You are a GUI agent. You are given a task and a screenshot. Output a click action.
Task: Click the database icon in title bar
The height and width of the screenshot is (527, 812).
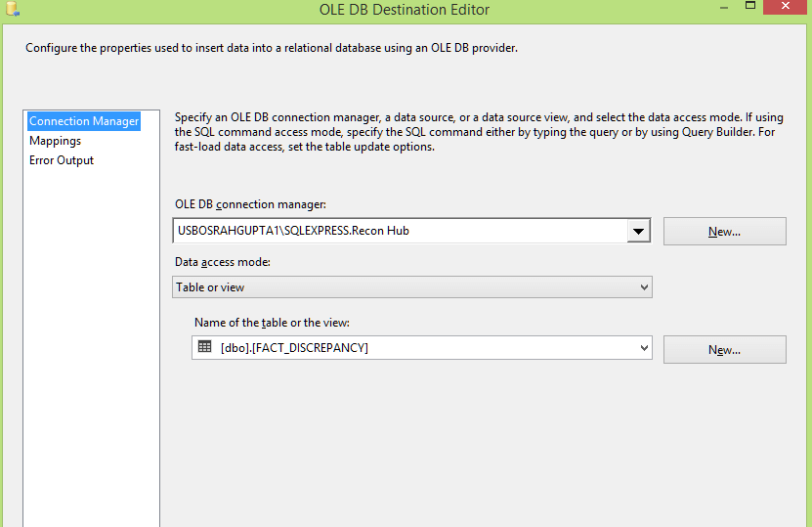13,8
